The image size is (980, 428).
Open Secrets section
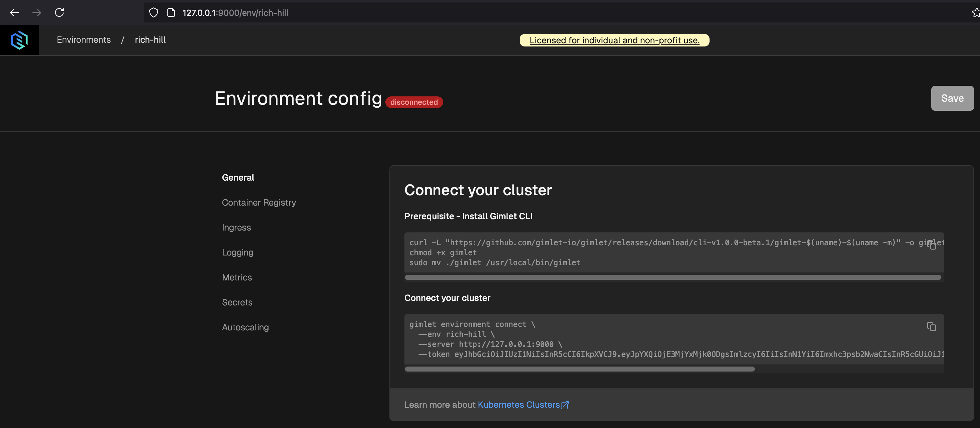point(237,302)
